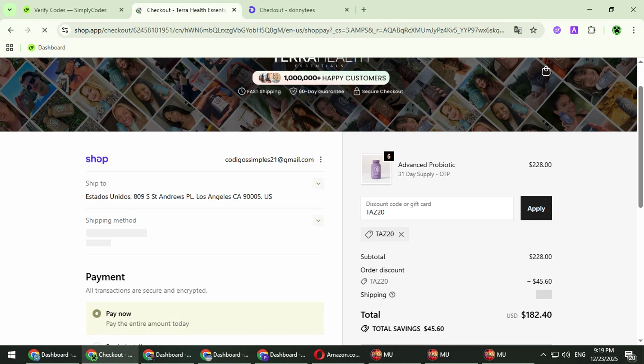Open the Amazon.co... Opera taskbar item
The image size is (644, 364).
337,355
